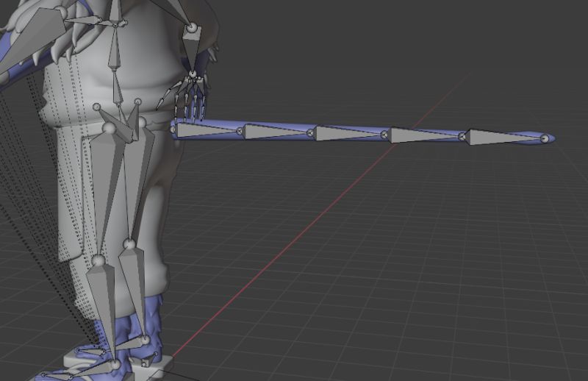Click the joint sphere at the tail's end
Screen dimensions: 588x381
[545, 139]
